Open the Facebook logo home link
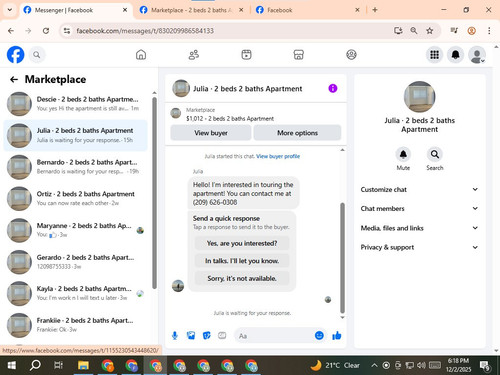Viewport: 500px width, 375px height. point(15,55)
